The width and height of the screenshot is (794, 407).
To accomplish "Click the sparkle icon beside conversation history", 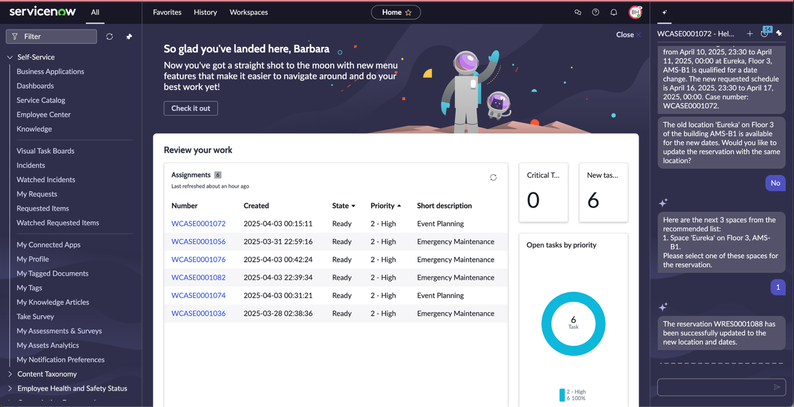I will pos(779,33).
